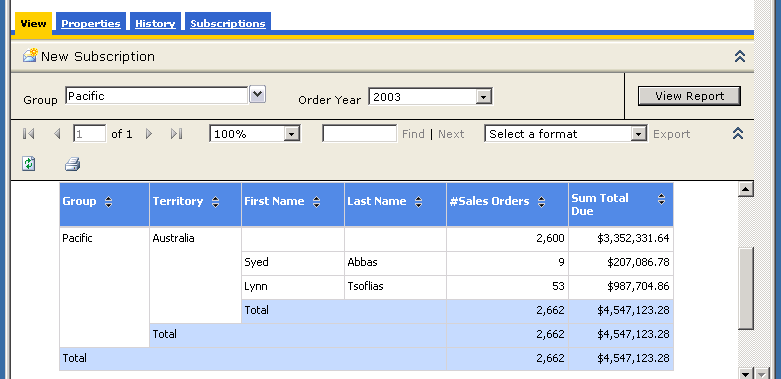Image resolution: width=781 pixels, height=379 pixels.
Task: Click the 9 sales orders value
Action: tap(561, 262)
